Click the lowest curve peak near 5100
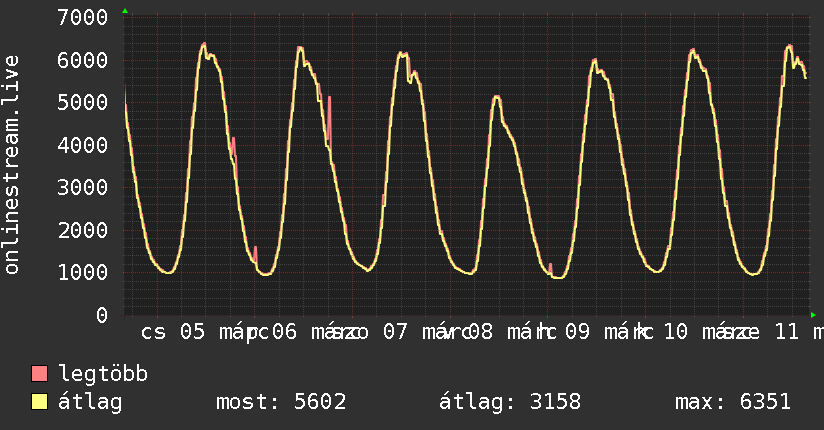Image resolution: width=824 pixels, height=430 pixels. click(497, 97)
